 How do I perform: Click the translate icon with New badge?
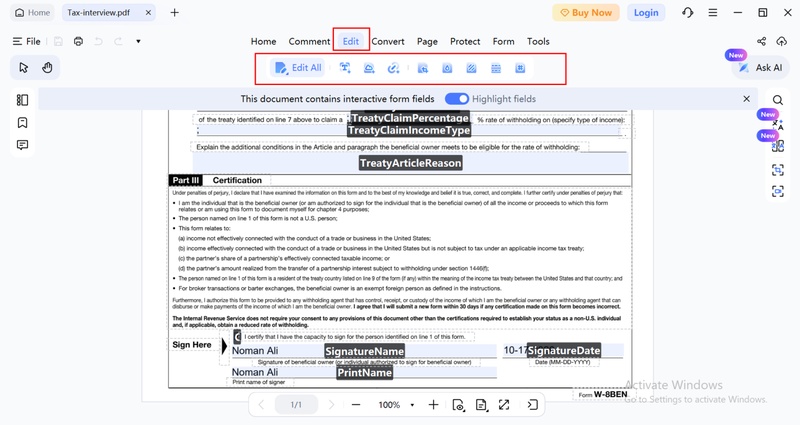pyautogui.click(x=778, y=123)
